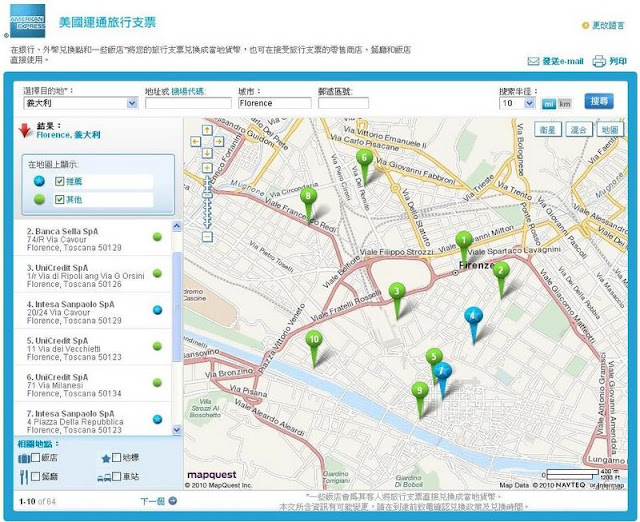Click blue marker beside 7. Intesa Sanpaolo
640x522 pixels.
(x=157, y=419)
